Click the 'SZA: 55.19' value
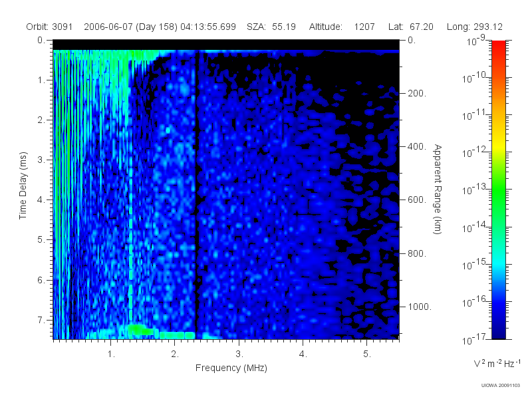532x399 pixels. click(271, 27)
